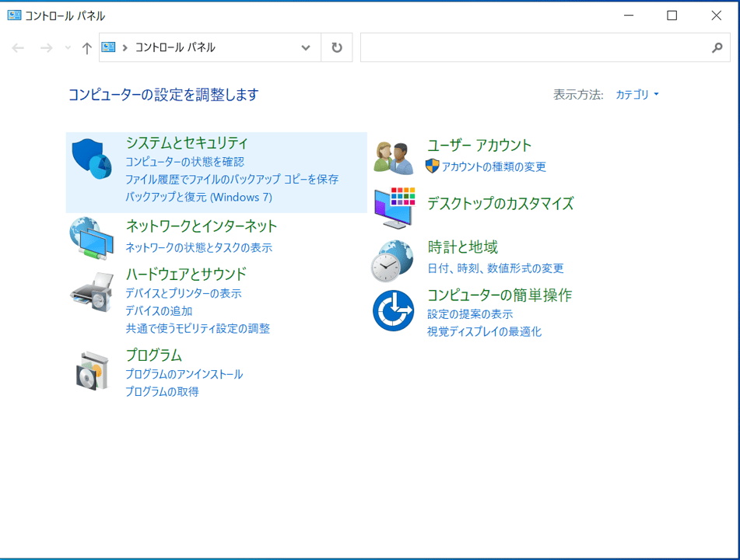740x560 pixels.
Task: Click the コンピューターの簡単操作 blue circle icon
Action: (393, 310)
